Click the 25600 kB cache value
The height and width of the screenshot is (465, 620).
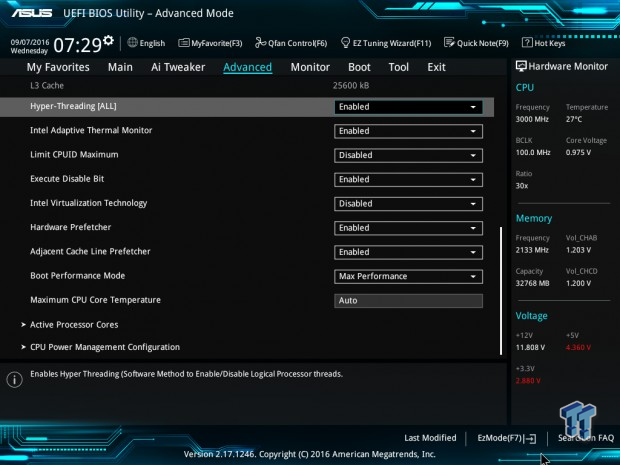click(351, 85)
